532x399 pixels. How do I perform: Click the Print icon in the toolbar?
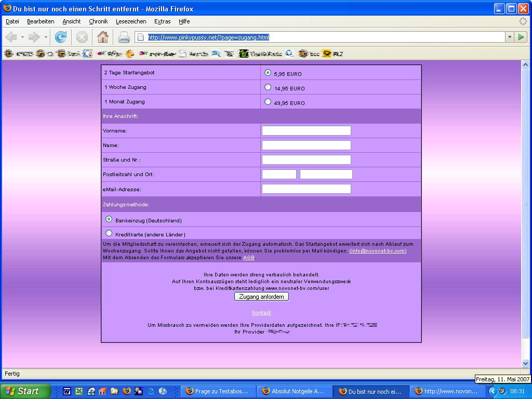point(124,37)
